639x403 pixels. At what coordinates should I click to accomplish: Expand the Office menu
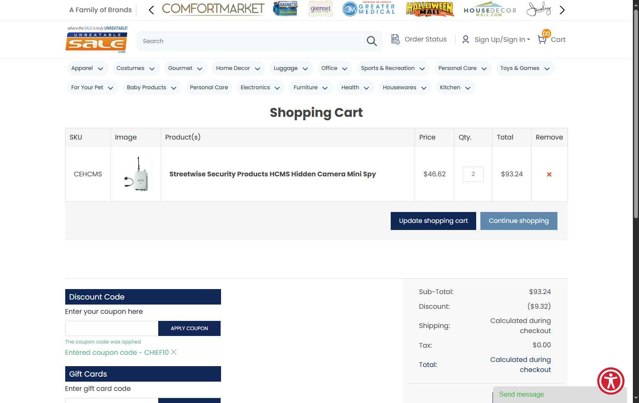[x=334, y=68]
